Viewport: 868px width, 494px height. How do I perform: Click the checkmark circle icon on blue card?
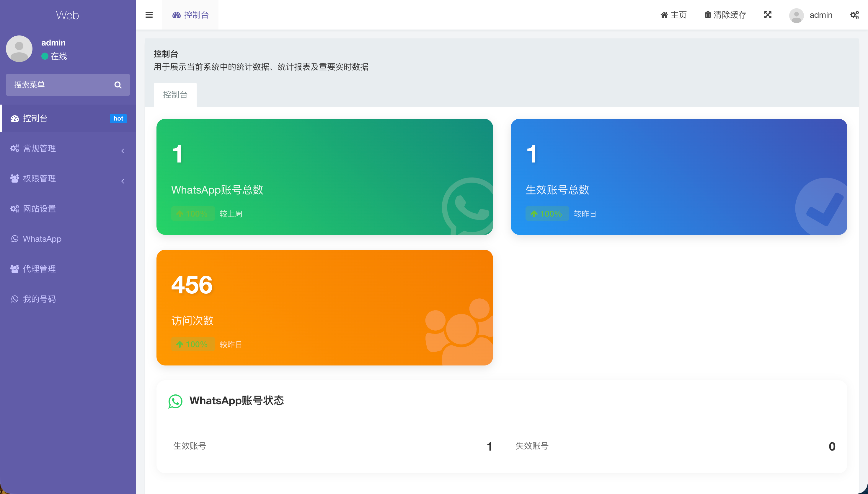(821, 206)
